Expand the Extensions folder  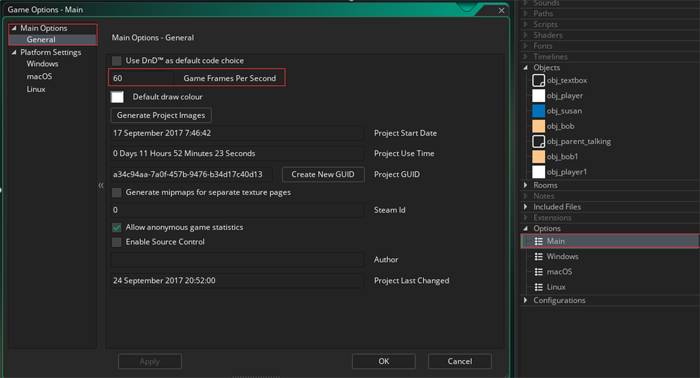pos(525,217)
